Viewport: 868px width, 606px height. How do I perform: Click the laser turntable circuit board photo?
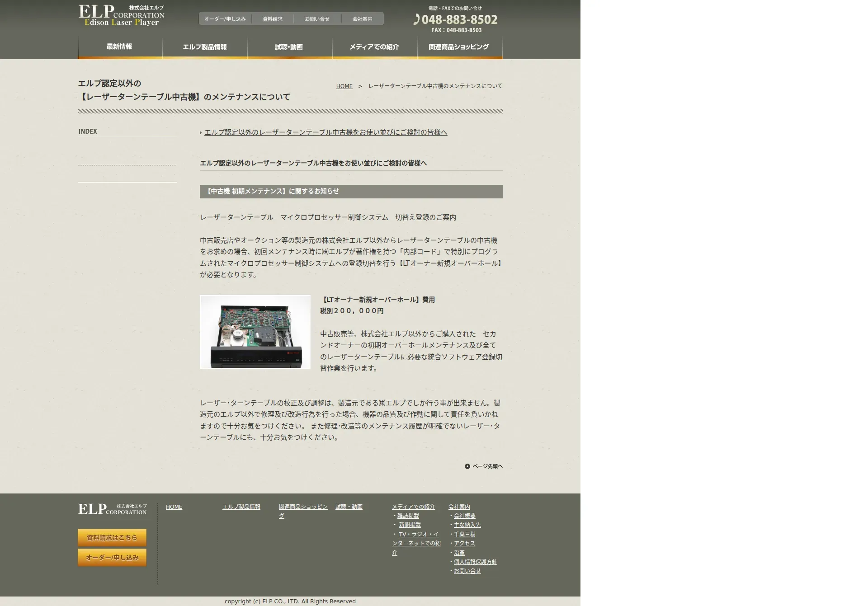pyautogui.click(x=255, y=332)
